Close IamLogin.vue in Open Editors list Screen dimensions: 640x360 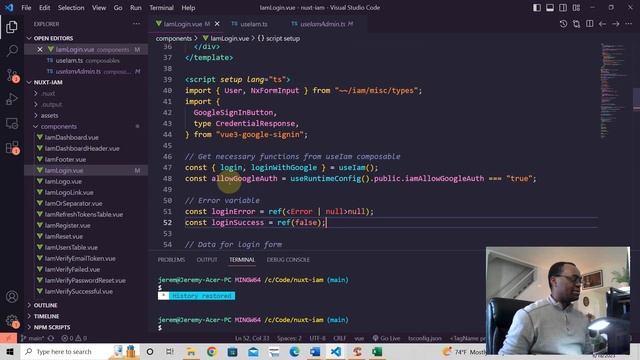40,49
